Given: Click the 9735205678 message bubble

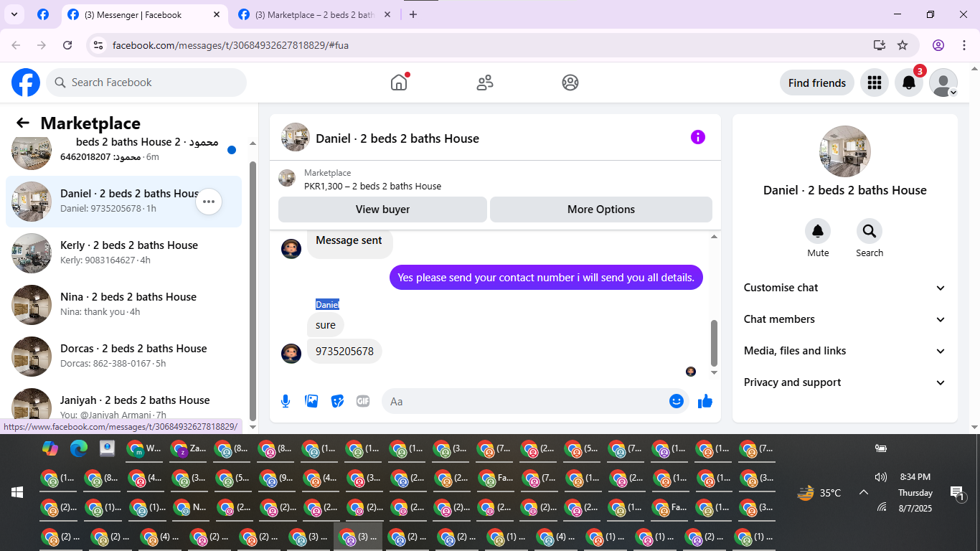Looking at the screenshot, I should tap(344, 352).
